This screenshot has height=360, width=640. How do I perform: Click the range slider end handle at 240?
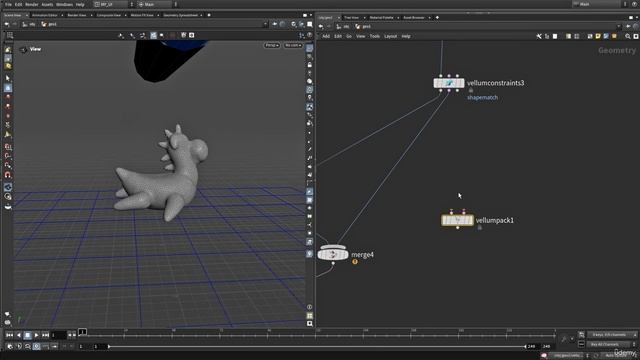click(x=525, y=347)
